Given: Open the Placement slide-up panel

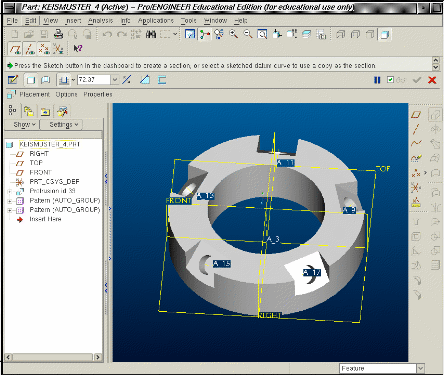Looking at the screenshot, I should 34,94.
